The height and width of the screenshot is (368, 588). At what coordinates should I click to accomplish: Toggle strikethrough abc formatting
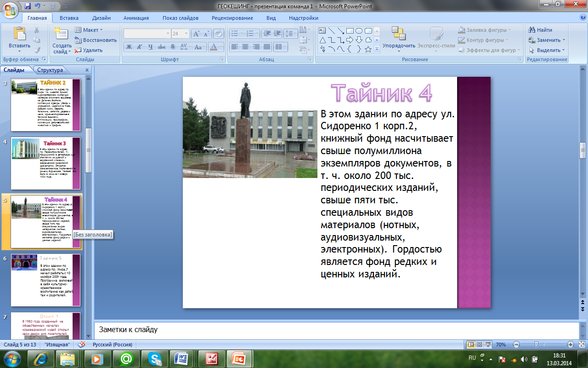161,47
